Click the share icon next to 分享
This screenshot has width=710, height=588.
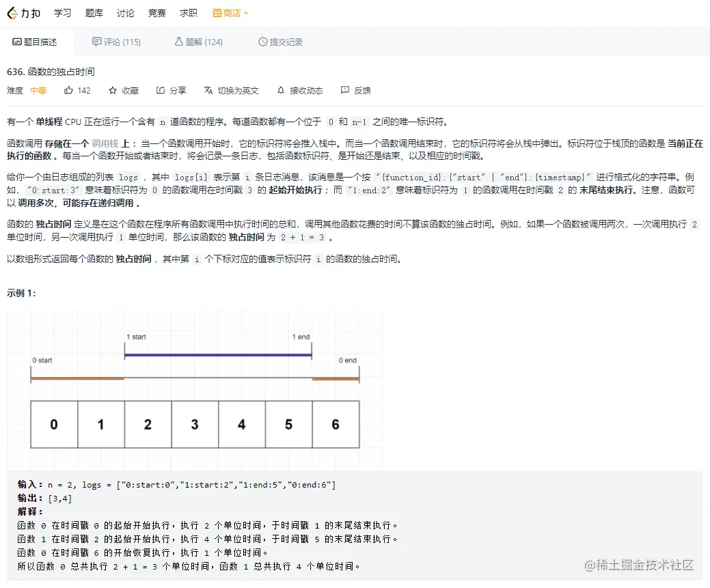click(x=161, y=90)
